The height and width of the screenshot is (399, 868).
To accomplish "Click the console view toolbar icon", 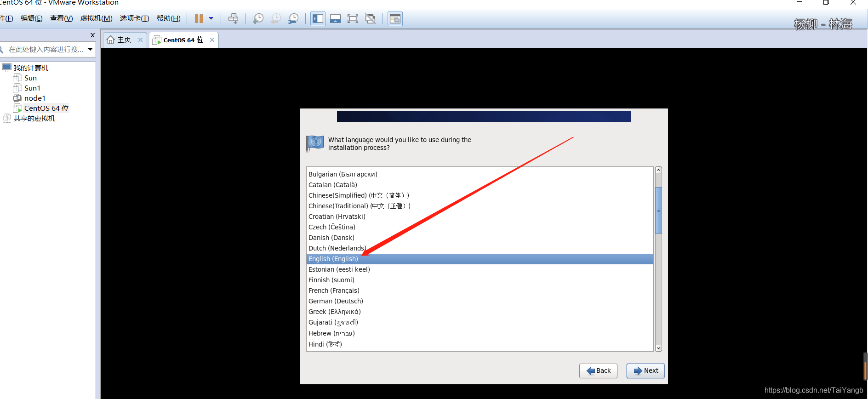I will 395,19.
